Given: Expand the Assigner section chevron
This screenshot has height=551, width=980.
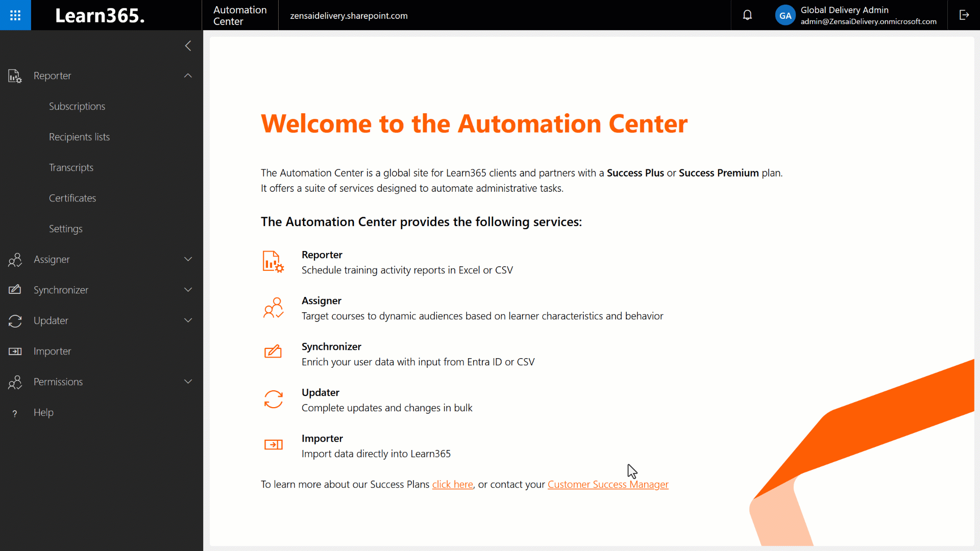Looking at the screenshot, I should pyautogui.click(x=188, y=259).
